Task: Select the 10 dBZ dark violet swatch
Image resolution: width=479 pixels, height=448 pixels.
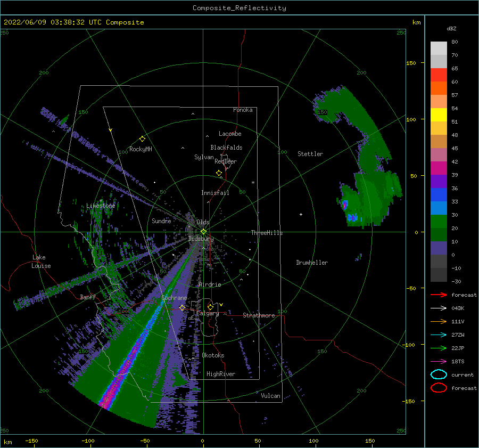Action: (x=439, y=248)
